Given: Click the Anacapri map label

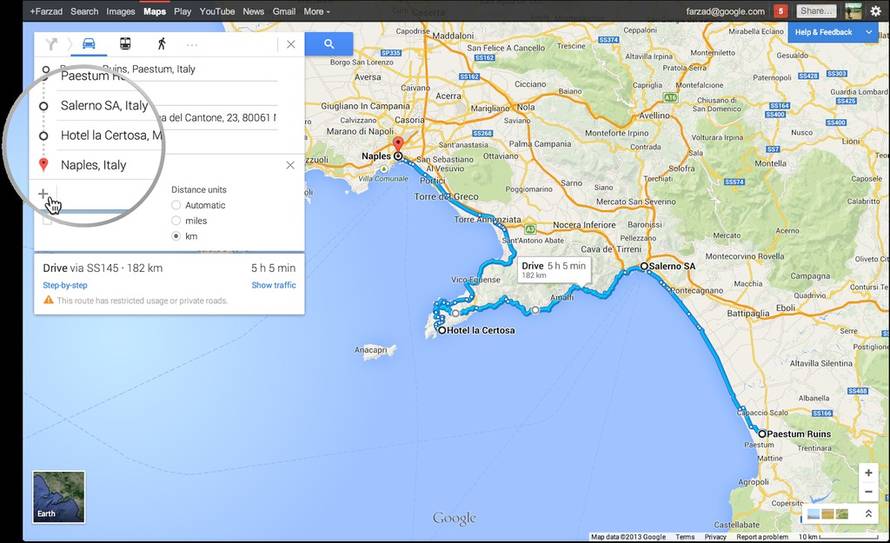Looking at the screenshot, I should 371,350.
